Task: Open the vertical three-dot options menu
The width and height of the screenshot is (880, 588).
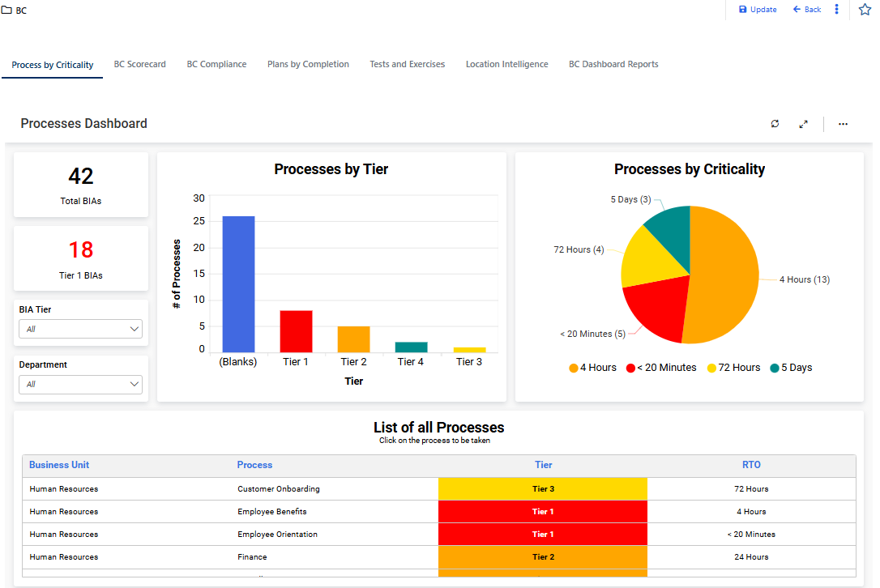Action: tap(837, 10)
